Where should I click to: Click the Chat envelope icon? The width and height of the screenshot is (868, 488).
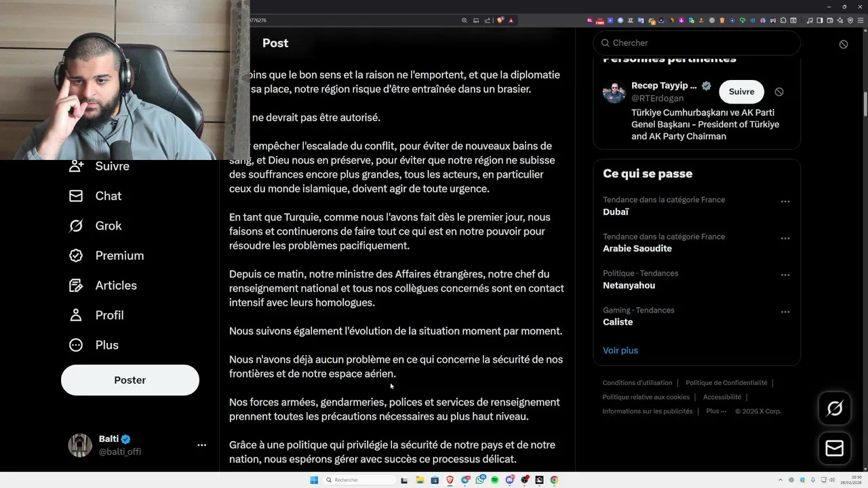coord(76,196)
